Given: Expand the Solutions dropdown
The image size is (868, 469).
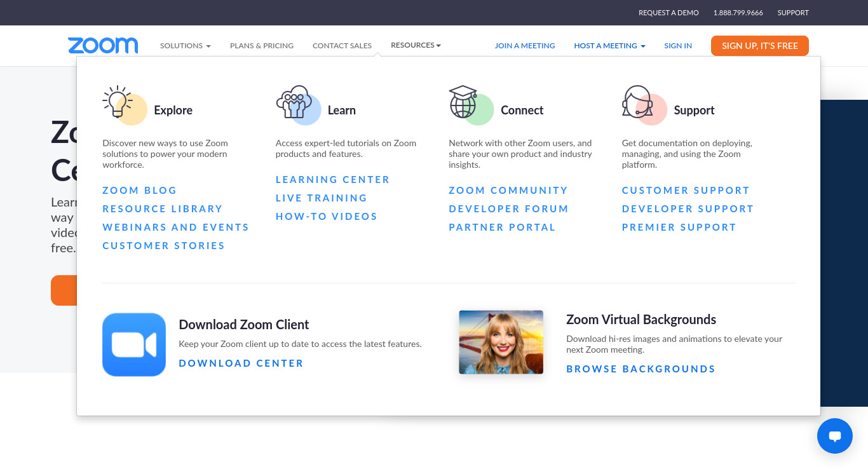Looking at the screenshot, I should pos(186,46).
